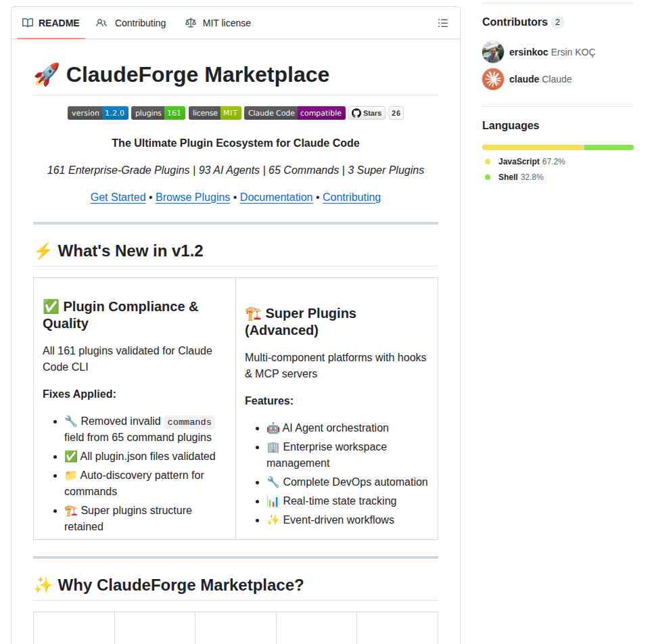650x644 pixels.
Task: Open the README book icon
Action: point(27,22)
